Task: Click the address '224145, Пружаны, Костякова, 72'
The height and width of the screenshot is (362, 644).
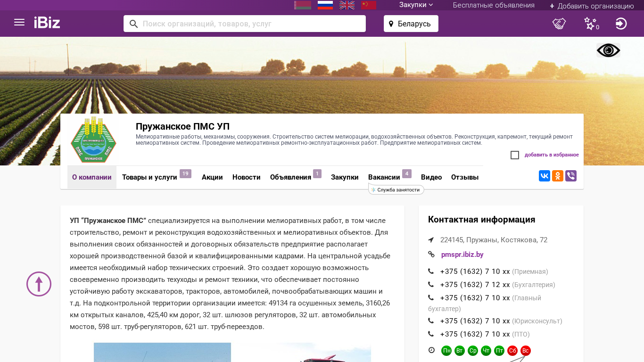Action: point(494,240)
